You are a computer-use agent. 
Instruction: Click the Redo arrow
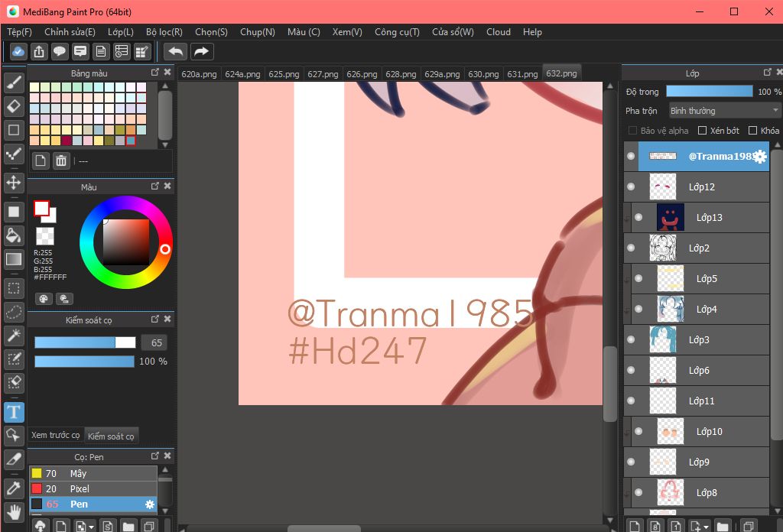coord(201,51)
